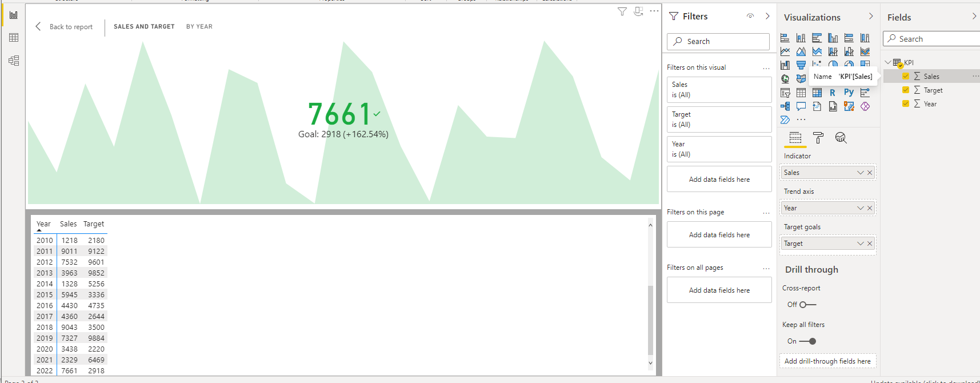Uncheck the Year field checkbox
Screen dimensions: 980x383
[x=906, y=103]
